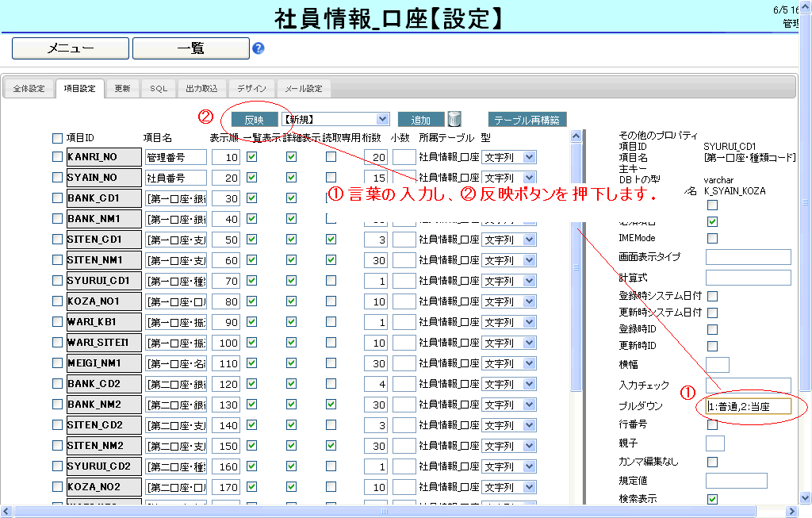812x518 pixels.
Task: Enable the IMEMode checkbox
Action: [712, 238]
